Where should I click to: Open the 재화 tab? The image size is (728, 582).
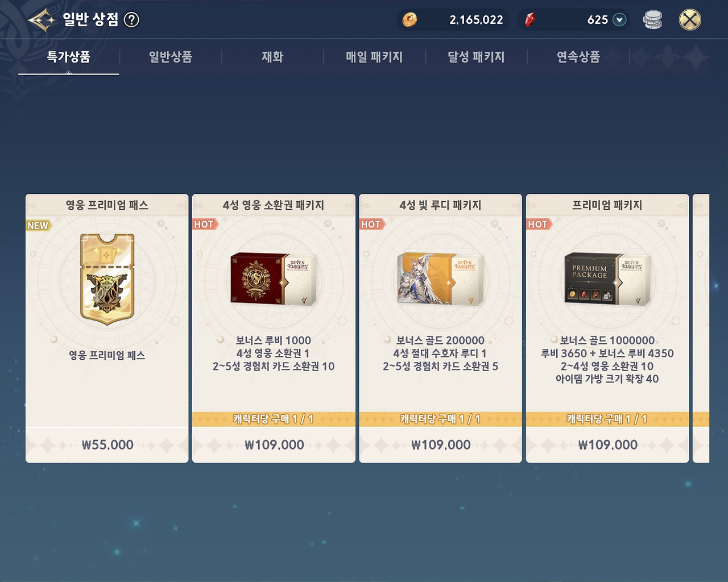272,57
